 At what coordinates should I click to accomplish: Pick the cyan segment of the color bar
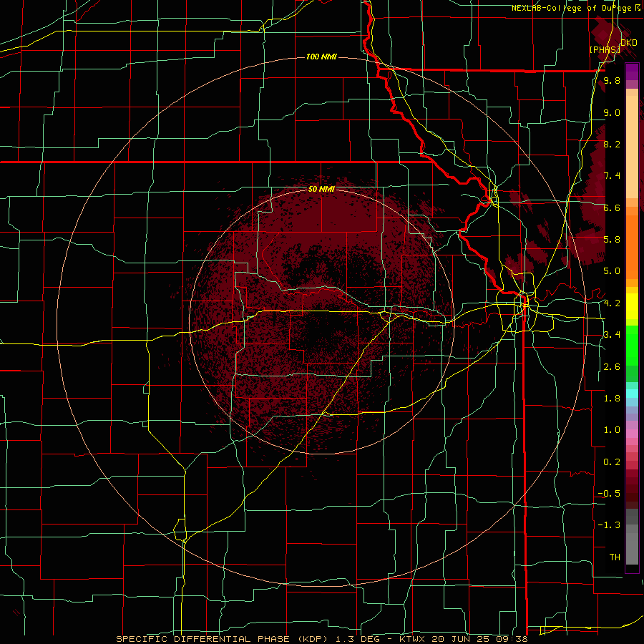tap(632, 394)
